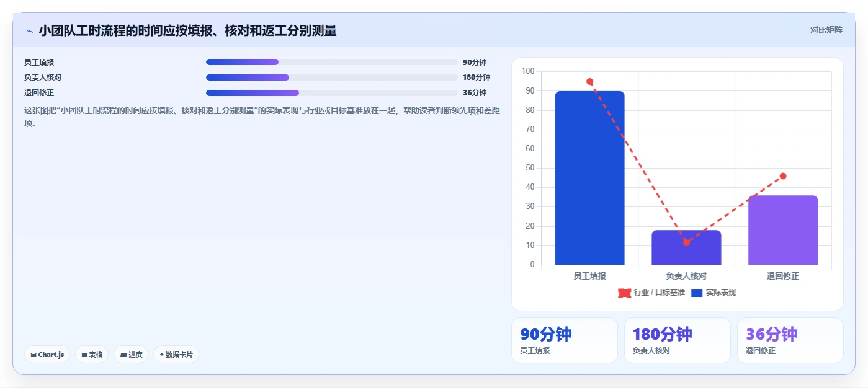Click the 退回修正 bar in chart
The image size is (868, 388).
(x=783, y=230)
